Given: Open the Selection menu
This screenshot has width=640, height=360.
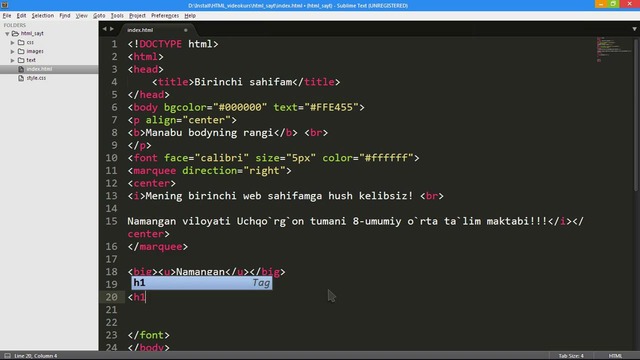Looking at the screenshot, I should click(x=42, y=16).
